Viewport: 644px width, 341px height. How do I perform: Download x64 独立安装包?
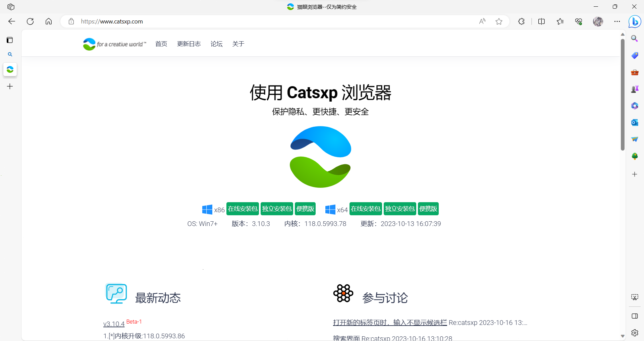click(x=400, y=209)
